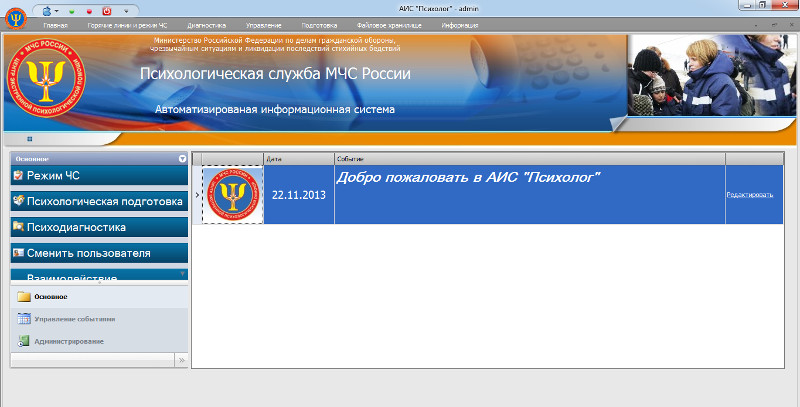The image size is (800, 407).
Task: Click the navigation pane overflow chevron
Action: pos(181,359)
